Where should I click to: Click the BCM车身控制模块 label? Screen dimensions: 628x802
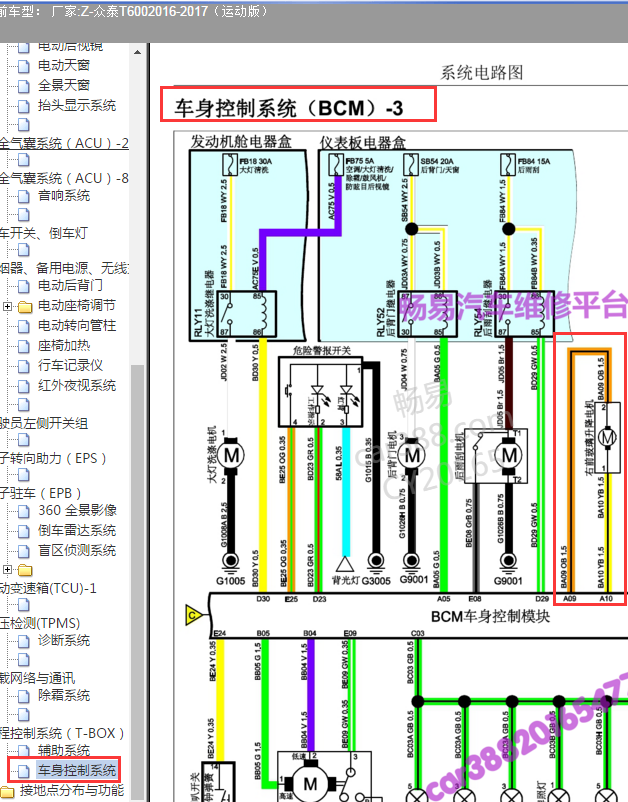(x=490, y=616)
